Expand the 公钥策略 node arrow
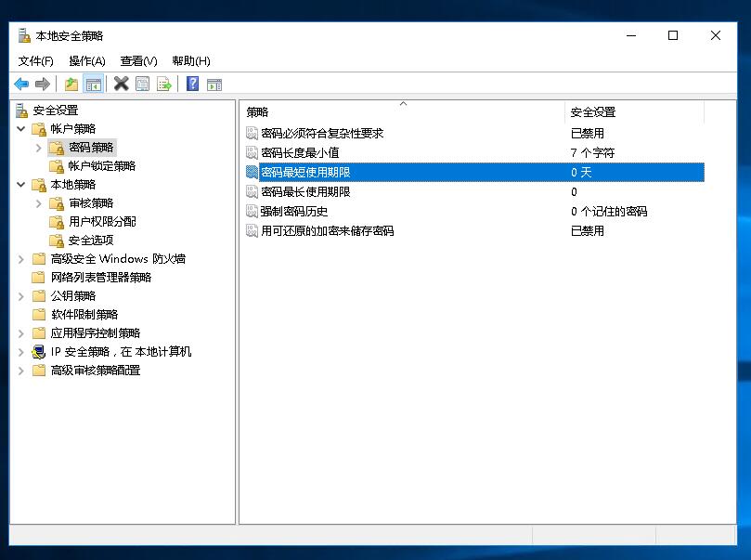Screen dimensions: 751x560 tap(21, 296)
